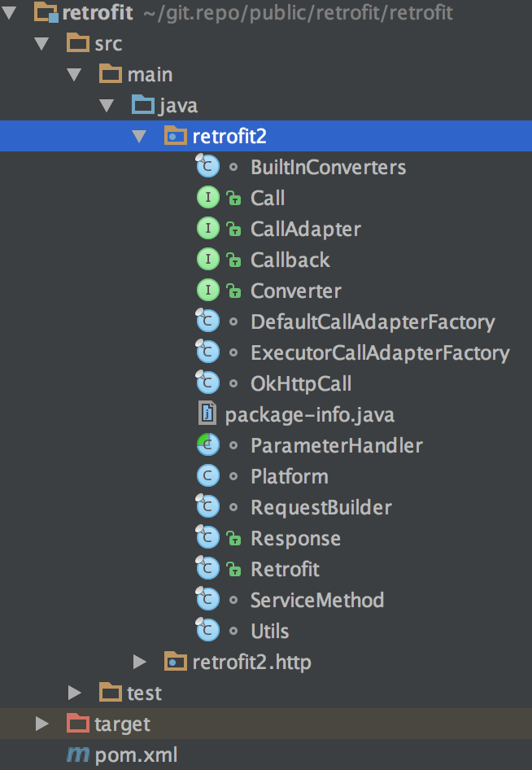Click the ParameterHandler abstract class icon
The width and height of the screenshot is (532, 770).
click(208, 445)
